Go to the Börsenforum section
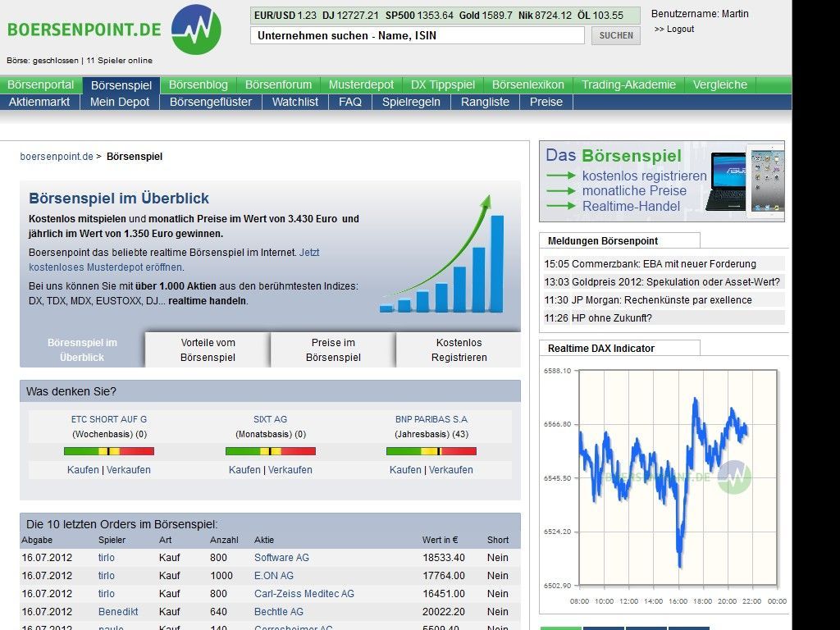Image resolution: width=840 pixels, height=630 pixels. click(x=278, y=84)
